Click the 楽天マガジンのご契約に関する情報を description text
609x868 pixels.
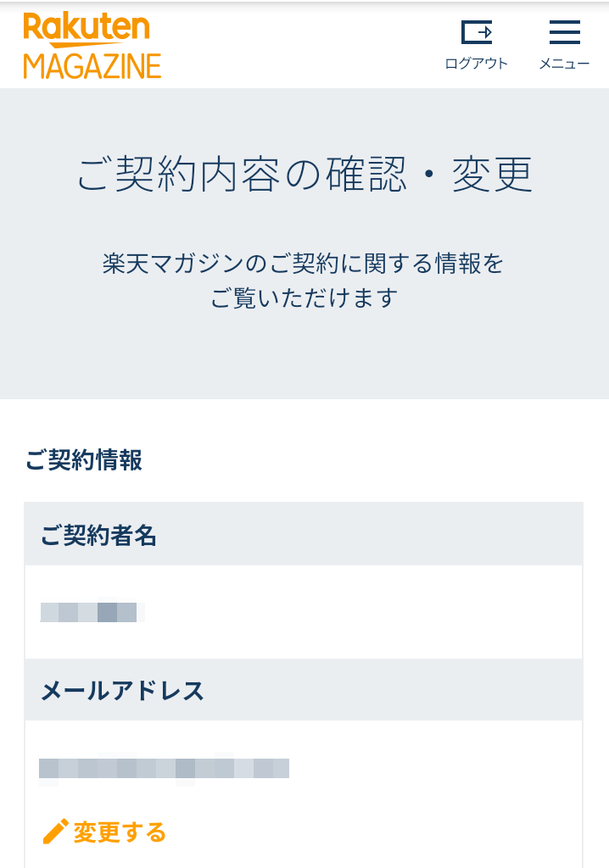(303, 264)
